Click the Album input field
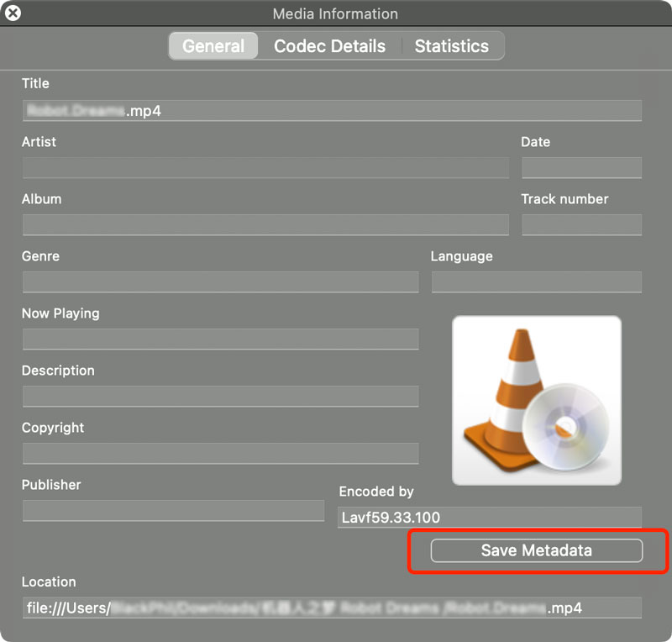The width and height of the screenshot is (672, 642). point(265,224)
